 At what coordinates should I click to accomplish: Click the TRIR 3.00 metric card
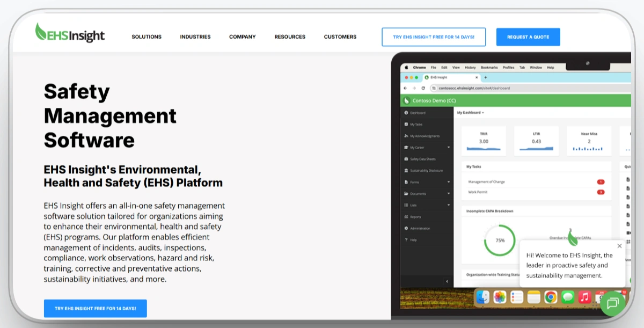pos(484,141)
